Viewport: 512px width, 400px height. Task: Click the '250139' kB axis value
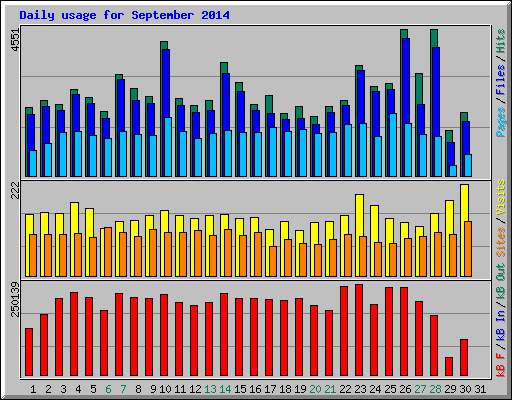[x=15, y=299]
